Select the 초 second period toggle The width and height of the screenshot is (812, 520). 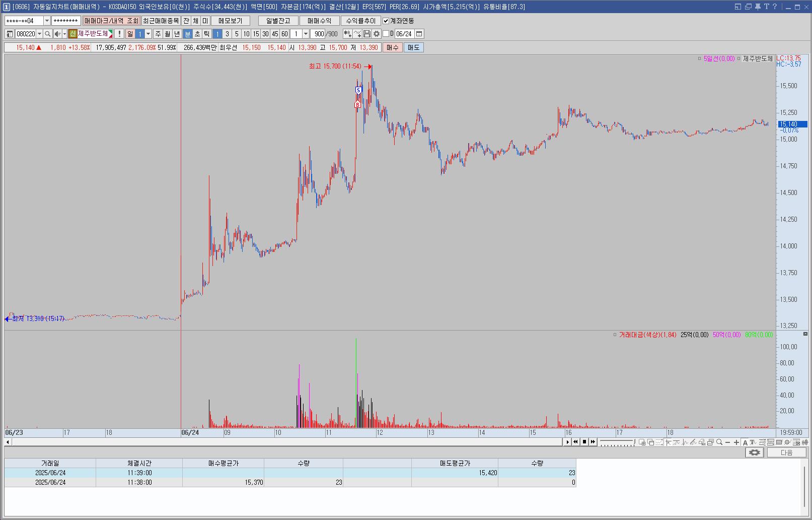click(x=197, y=34)
